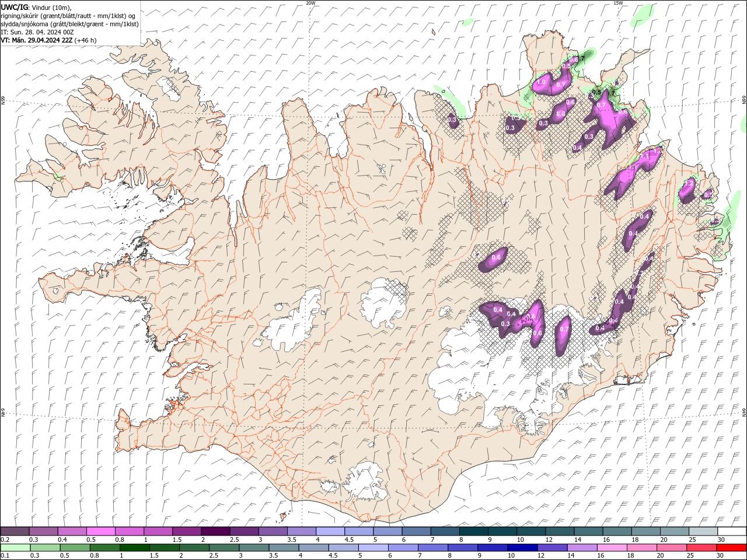Select the bright red 30 swatch on rain scale
The image size is (747, 560).
pos(731,547)
